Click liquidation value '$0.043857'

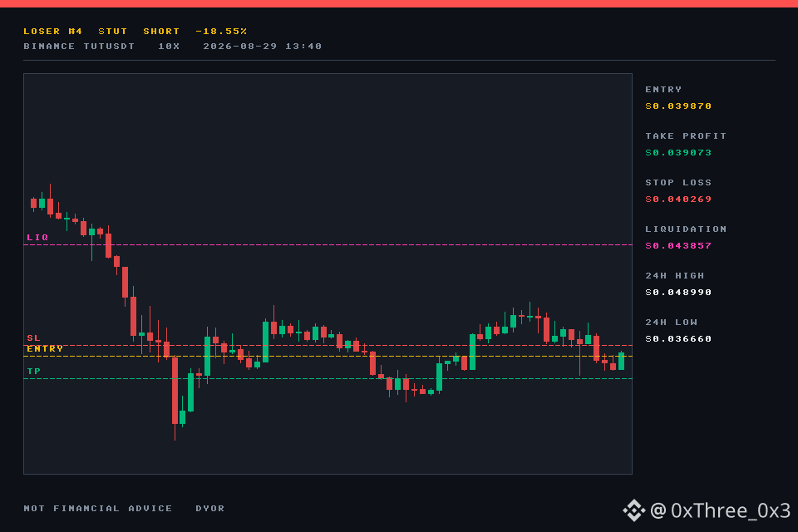[678, 246]
